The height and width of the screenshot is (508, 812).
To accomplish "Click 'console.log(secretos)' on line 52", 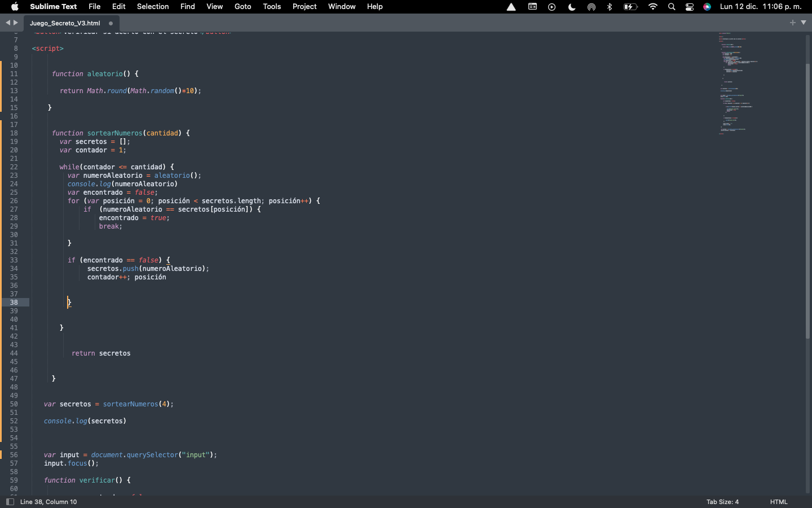I will 85,421.
